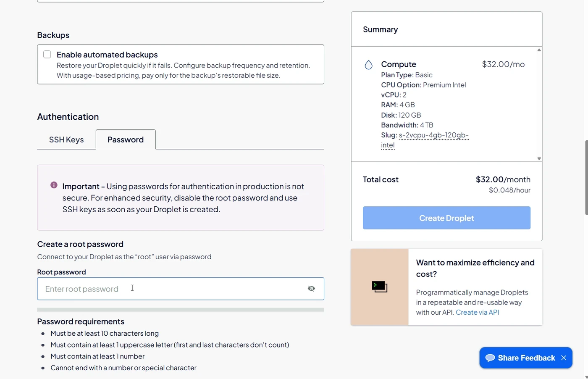This screenshot has width=588, height=379.
Task: Click the Total cost $32.00/month amount
Action: pos(503,179)
